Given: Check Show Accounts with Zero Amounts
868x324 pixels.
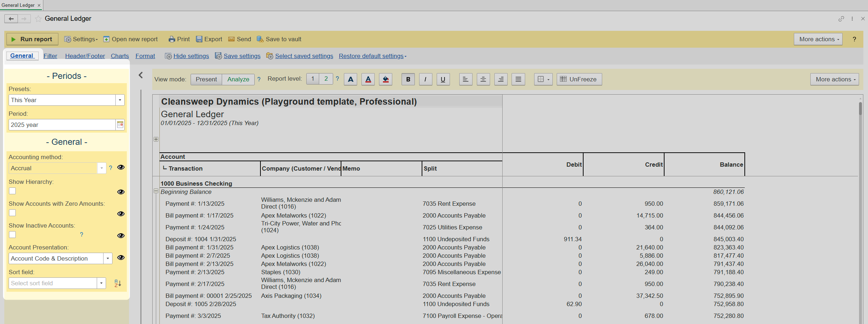Looking at the screenshot, I should 13,213.
